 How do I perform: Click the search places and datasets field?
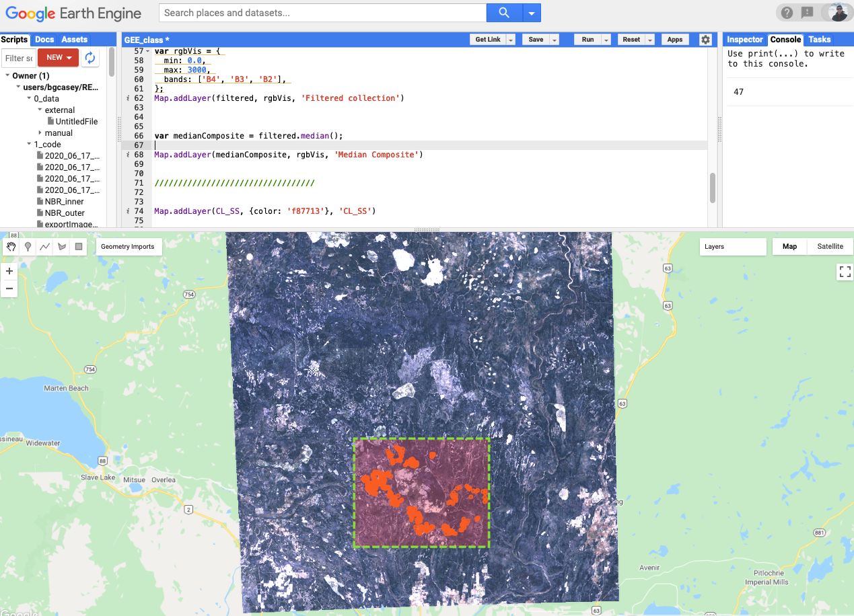[322, 13]
